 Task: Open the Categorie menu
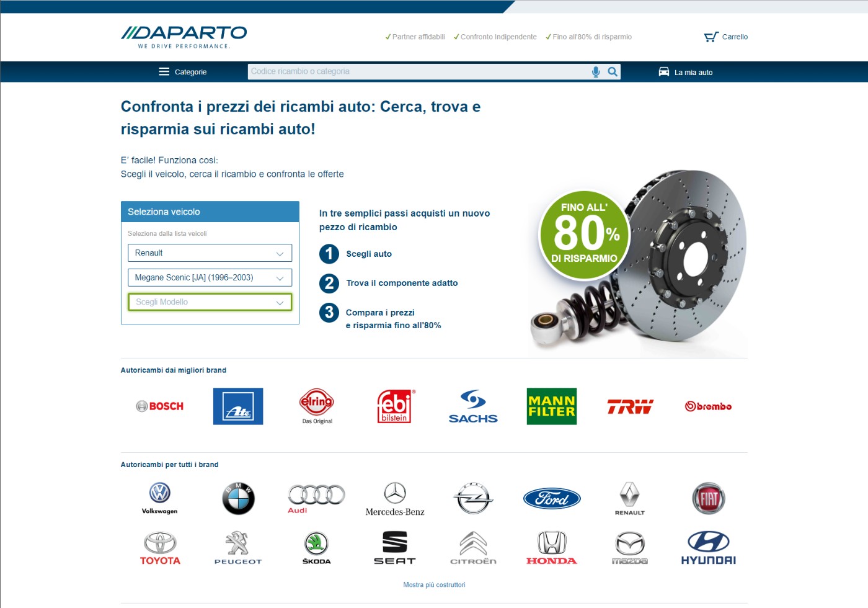point(183,72)
